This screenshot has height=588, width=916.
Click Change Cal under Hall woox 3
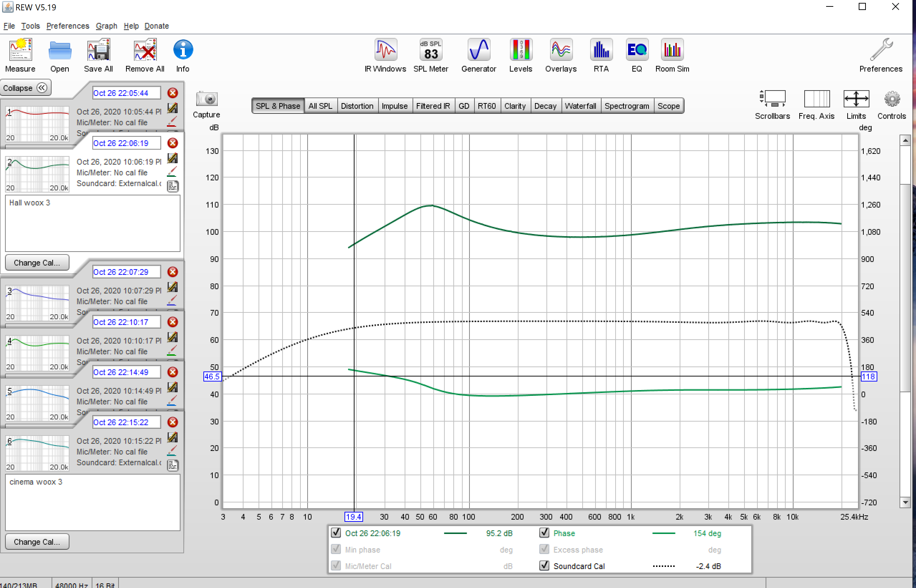click(x=37, y=262)
